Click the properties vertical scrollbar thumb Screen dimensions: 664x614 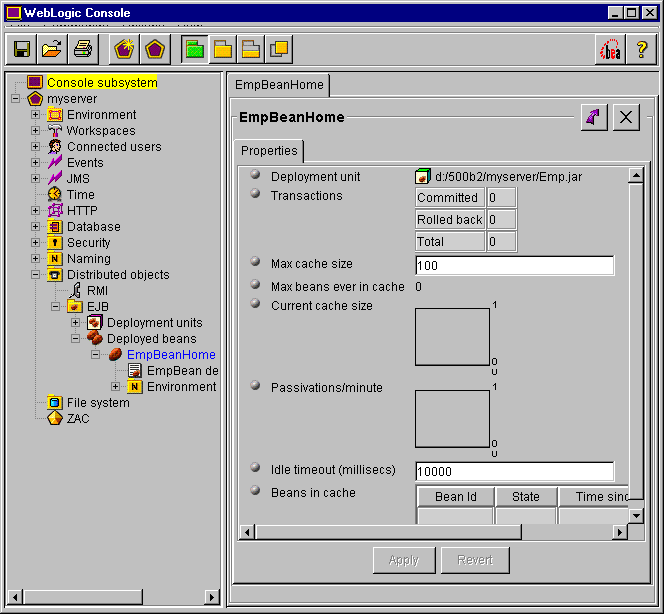point(636,341)
